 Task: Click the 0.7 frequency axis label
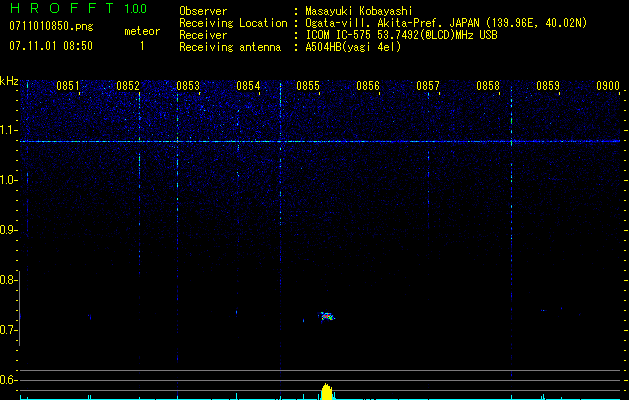point(9,330)
